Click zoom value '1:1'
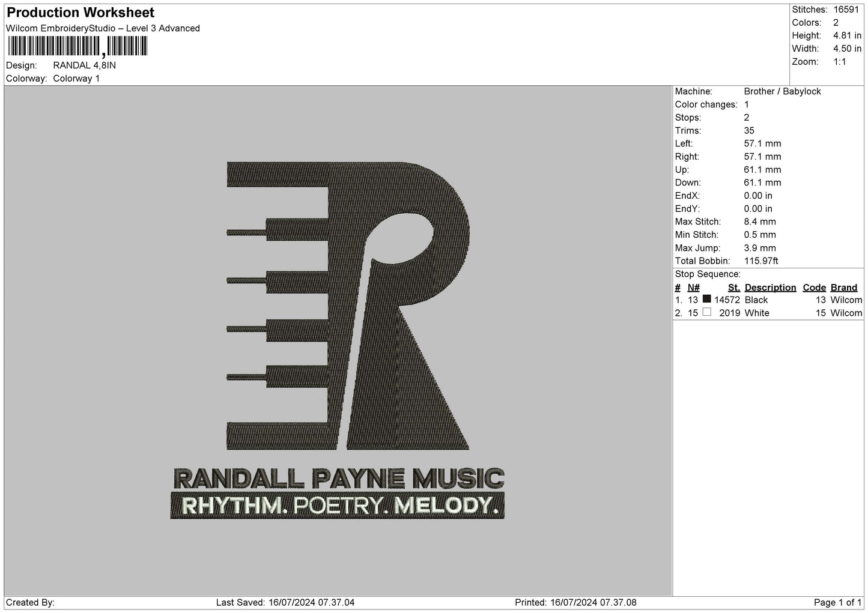The width and height of the screenshot is (868, 613). click(840, 62)
